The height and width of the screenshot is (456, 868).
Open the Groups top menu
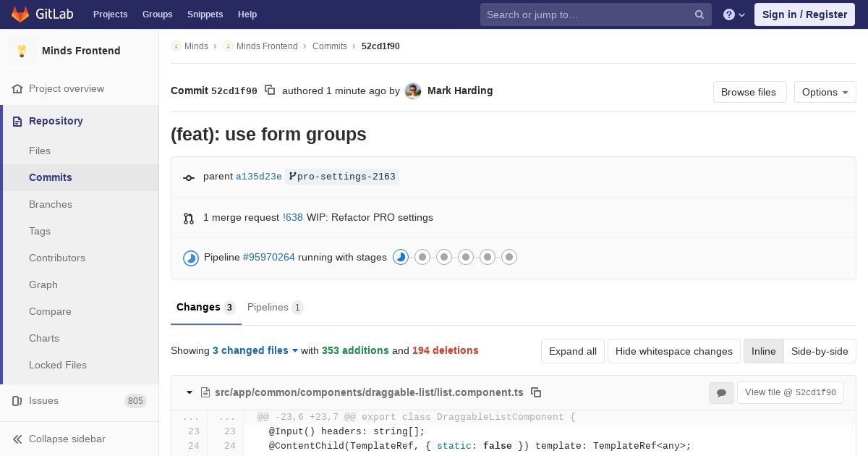click(x=158, y=14)
